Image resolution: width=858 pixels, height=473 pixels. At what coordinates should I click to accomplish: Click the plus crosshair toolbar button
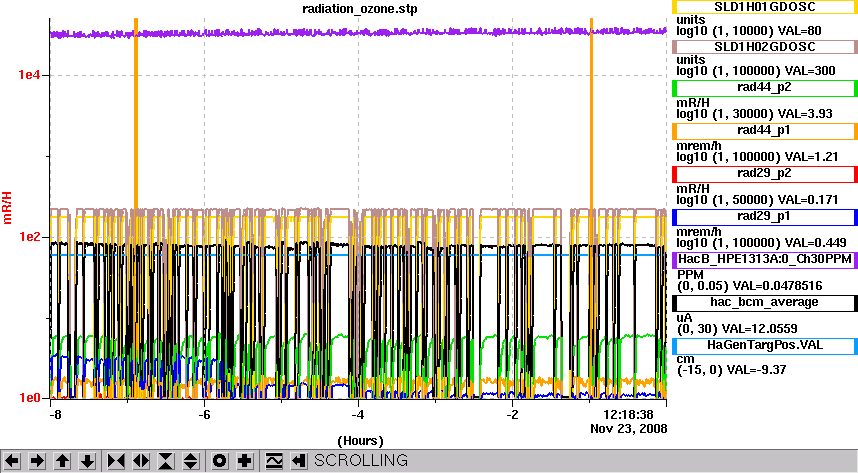[245, 461]
